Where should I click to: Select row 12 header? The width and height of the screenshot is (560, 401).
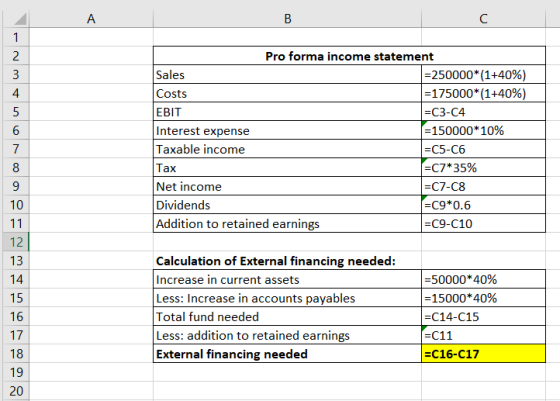tap(16, 242)
